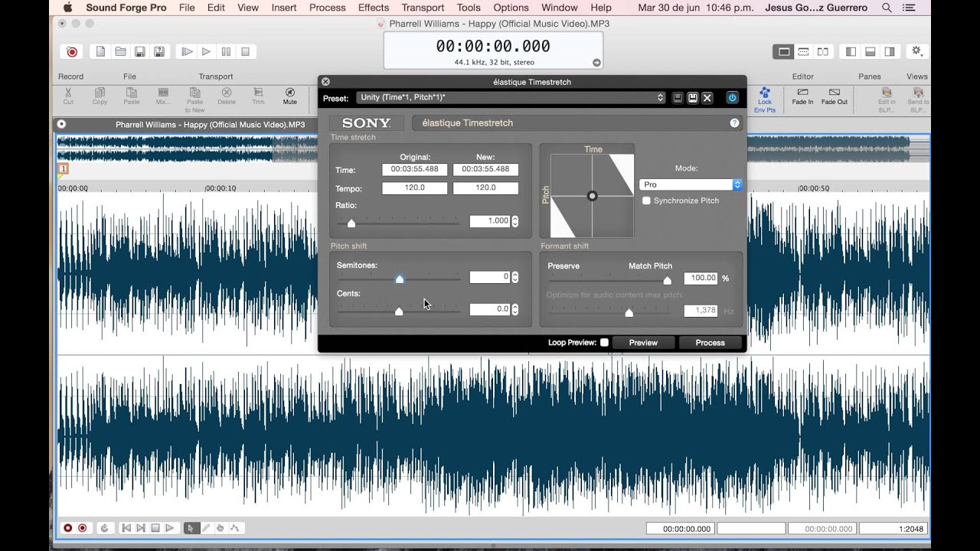Click the Formant shift percentage field
This screenshot has width=980, height=551.
click(701, 279)
